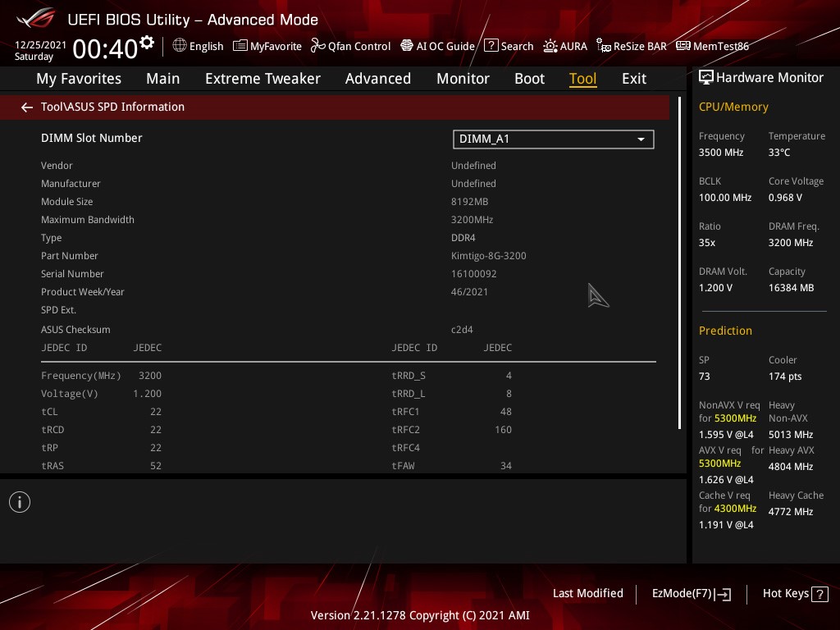Click ASUS Checksum c2d4 value

point(462,330)
